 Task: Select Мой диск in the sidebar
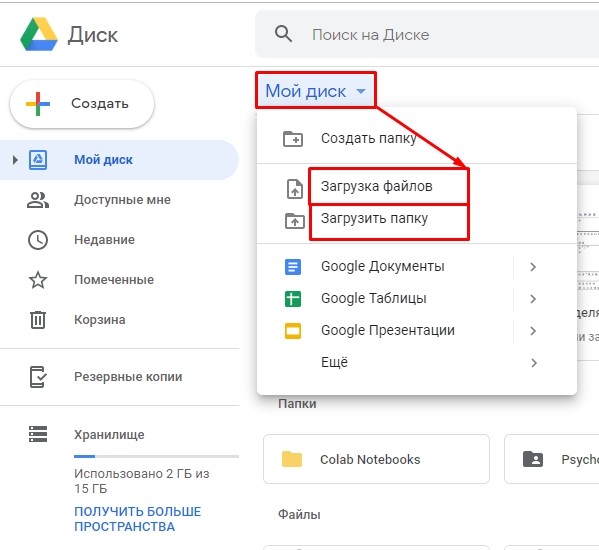[x=119, y=160]
